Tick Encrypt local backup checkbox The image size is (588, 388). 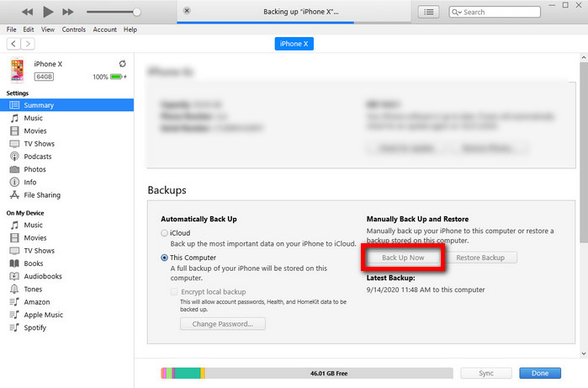[174, 291]
